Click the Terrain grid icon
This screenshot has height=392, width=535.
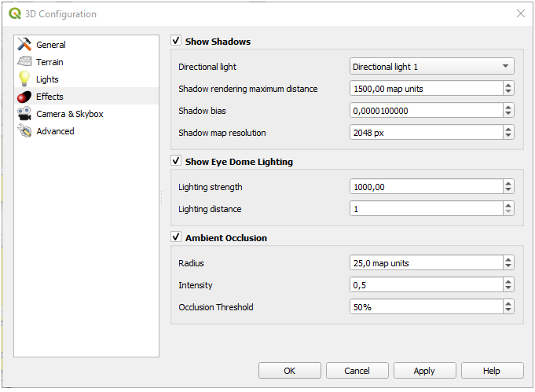point(24,62)
